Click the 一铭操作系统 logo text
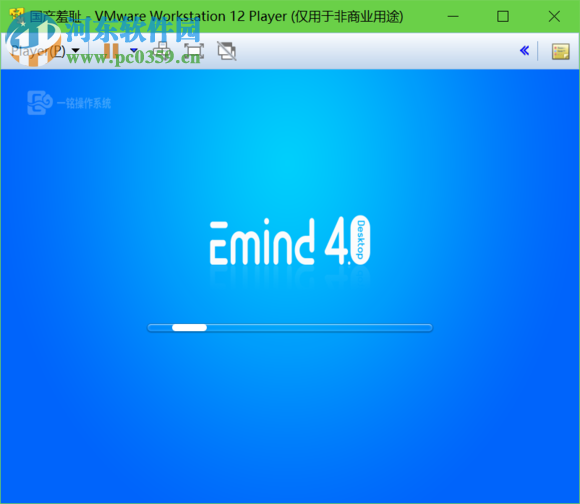Viewport: 580px width, 504px height. (84, 103)
